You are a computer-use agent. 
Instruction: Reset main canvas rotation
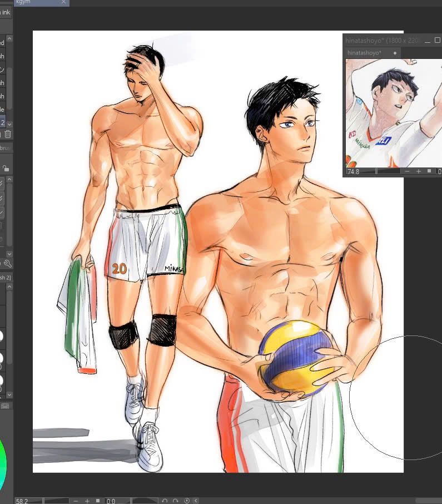point(187,501)
